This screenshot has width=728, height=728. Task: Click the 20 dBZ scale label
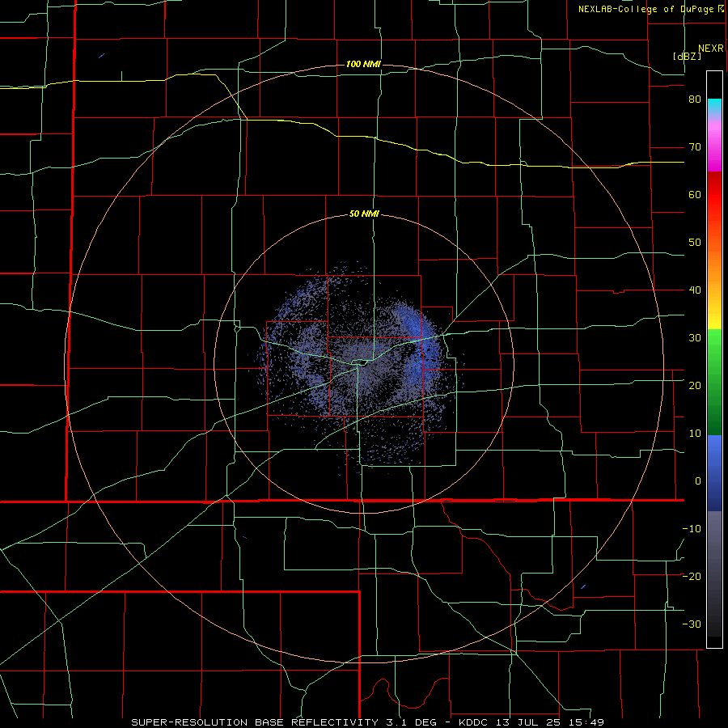[695, 385]
